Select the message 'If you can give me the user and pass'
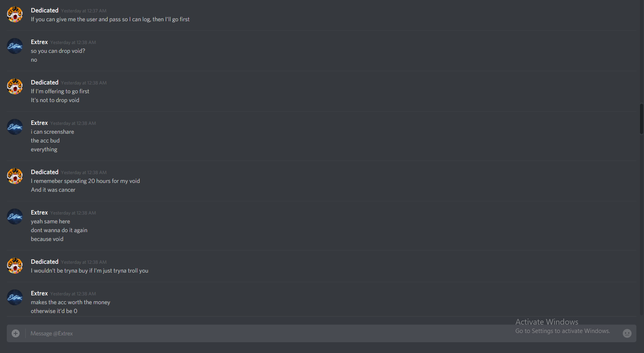 tap(110, 19)
